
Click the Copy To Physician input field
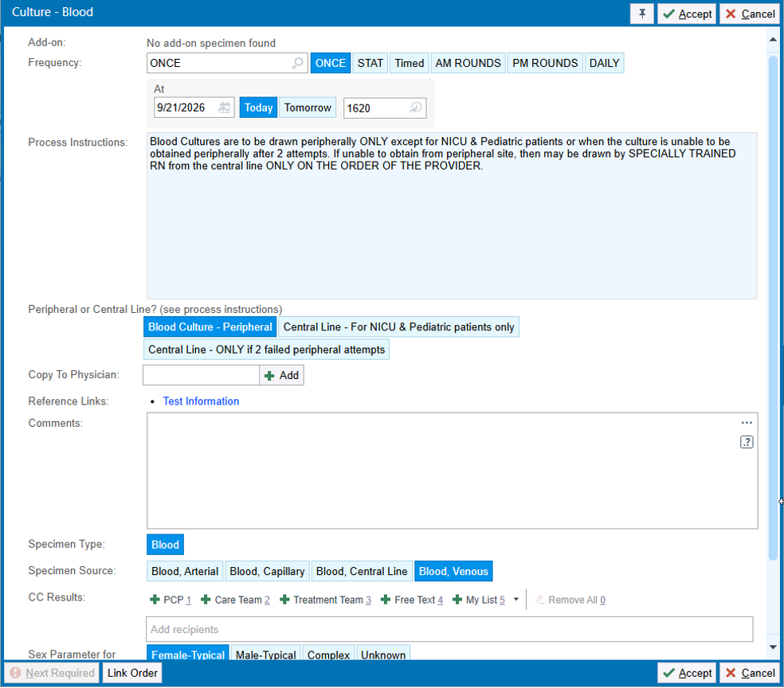click(201, 376)
